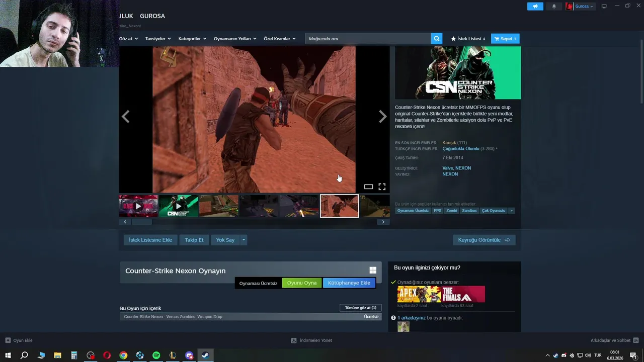Open Apex Legends similar game thumbnail

pyautogui.click(x=419, y=294)
